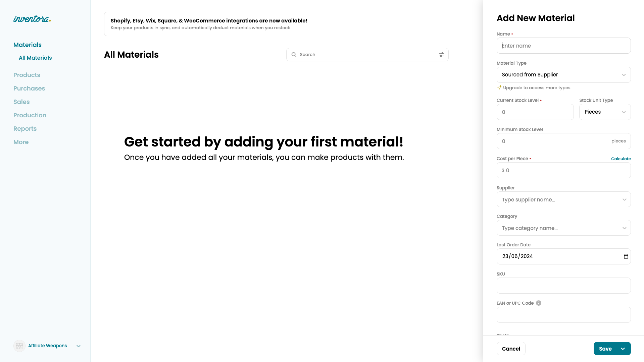Screen dimensions: 644x362
Task: Click the Inventora logo
Action: [32, 19]
